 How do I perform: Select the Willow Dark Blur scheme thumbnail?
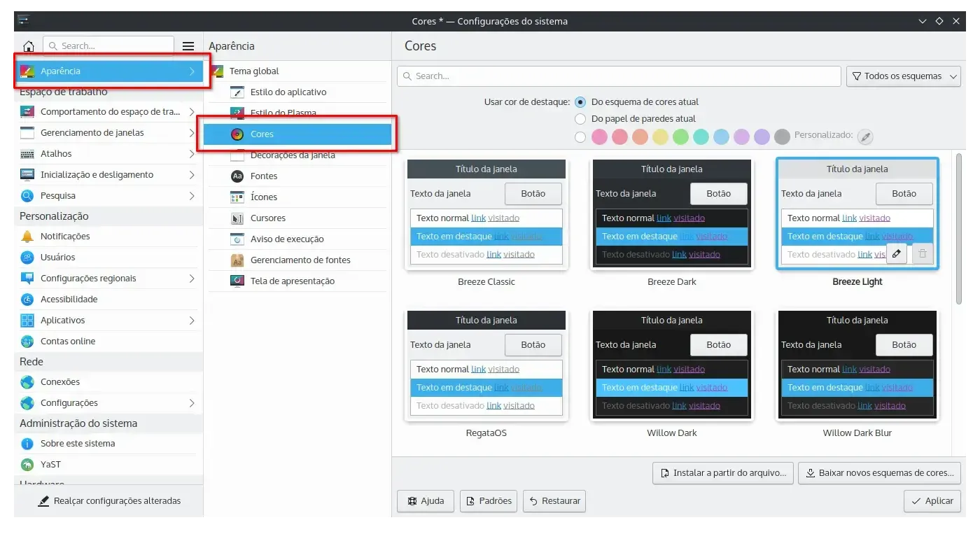[x=857, y=365]
